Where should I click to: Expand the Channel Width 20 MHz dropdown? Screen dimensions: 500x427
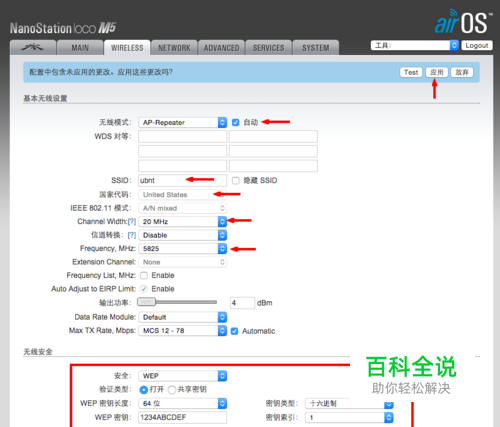pyautogui.click(x=183, y=222)
